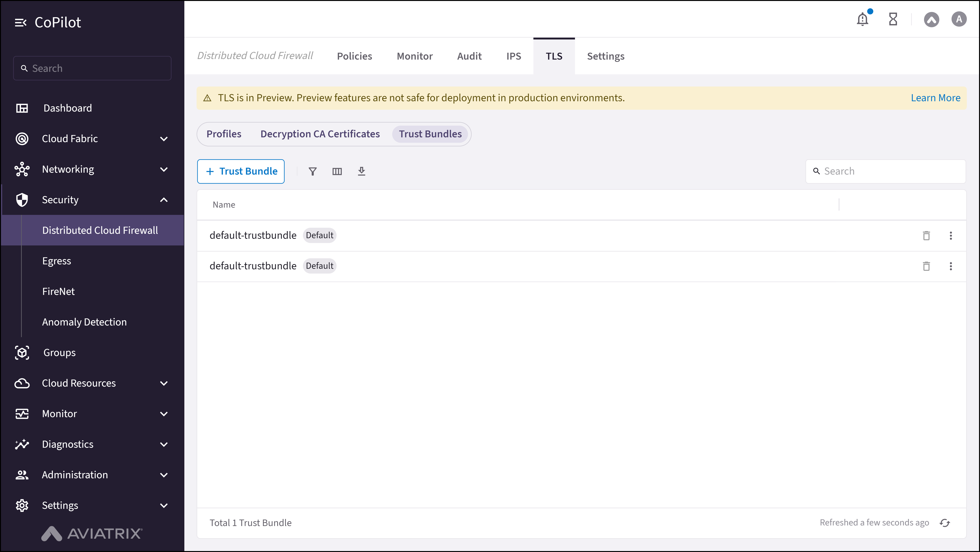The image size is (980, 552).
Task: Open the user avatar A menu
Action: point(959,19)
